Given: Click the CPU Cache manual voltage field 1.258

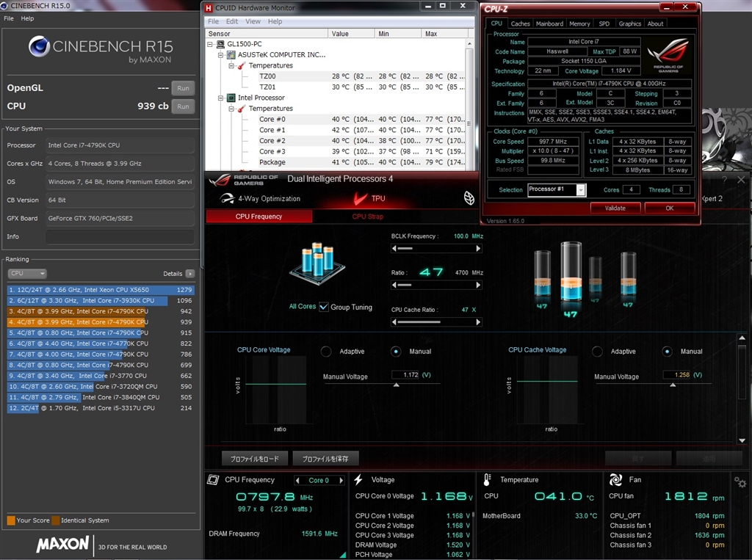Looking at the screenshot, I should click(x=676, y=375).
